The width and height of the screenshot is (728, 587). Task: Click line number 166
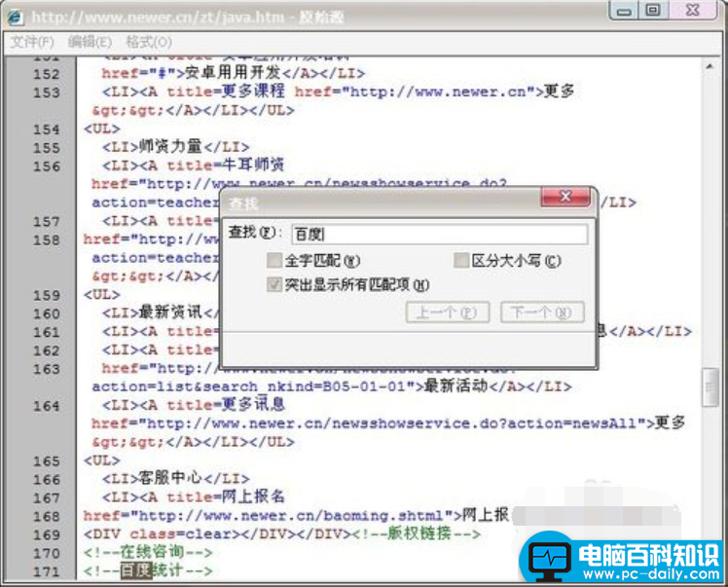[47, 480]
